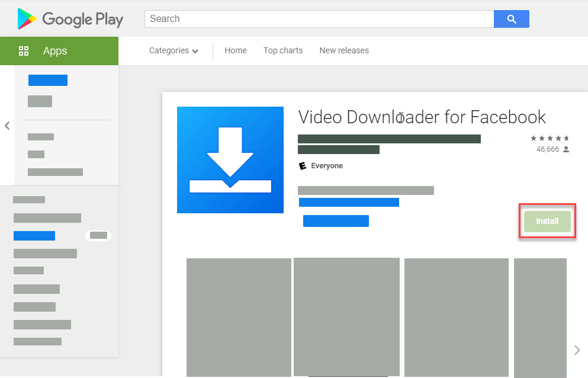Click the 46,666 ratings count
The height and width of the screenshot is (378, 588).
[x=548, y=149]
